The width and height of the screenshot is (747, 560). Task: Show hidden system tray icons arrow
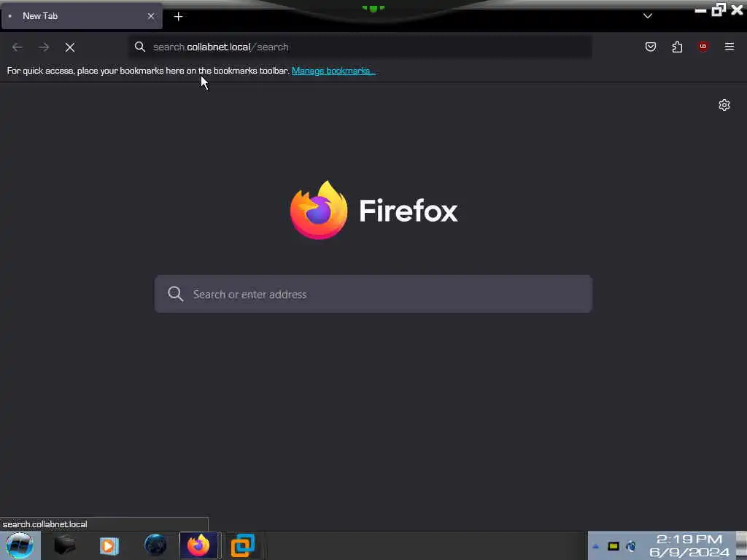pos(595,546)
